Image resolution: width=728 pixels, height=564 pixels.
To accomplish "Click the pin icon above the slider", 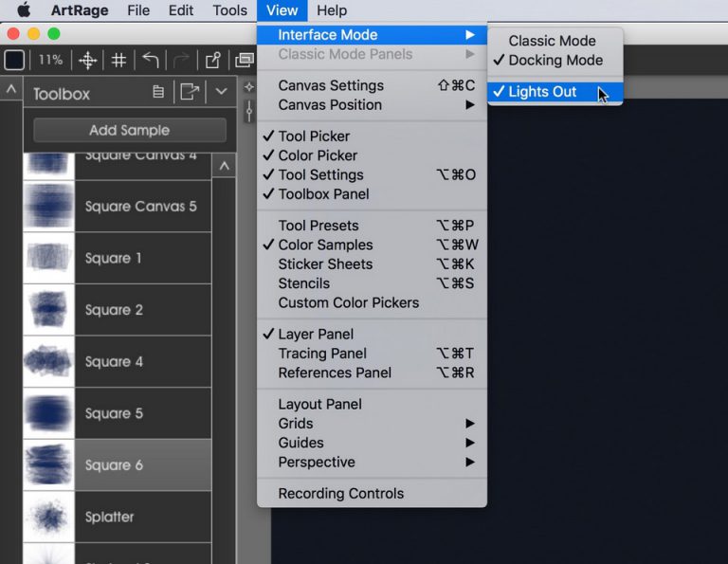I will point(249,87).
